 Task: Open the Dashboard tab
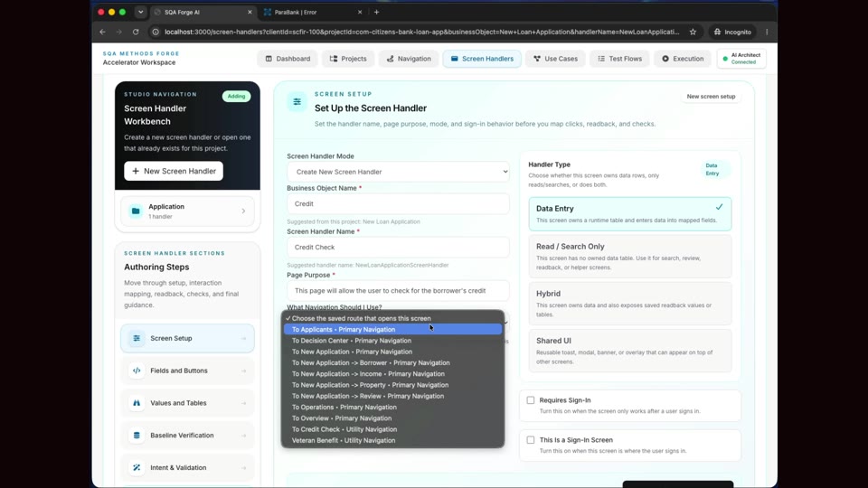pos(288,59)
